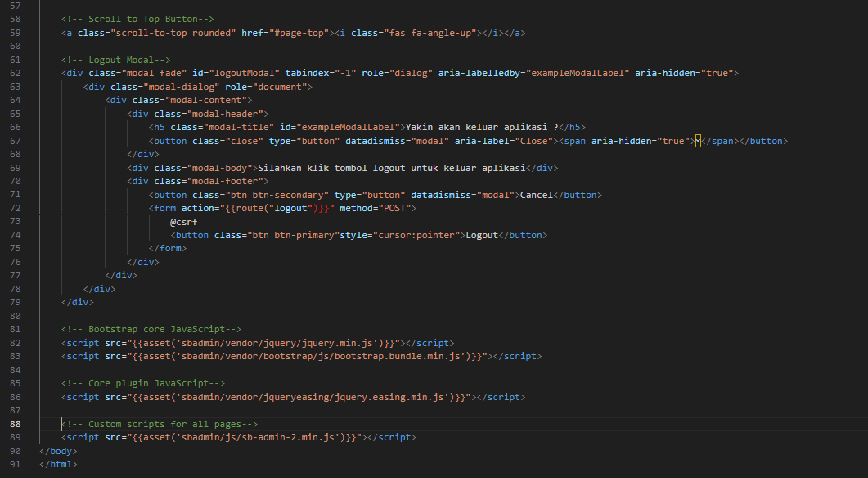868x478 pixels.
Task: Click the Logout text inside the button tag
Action: (x=481, y=235)
